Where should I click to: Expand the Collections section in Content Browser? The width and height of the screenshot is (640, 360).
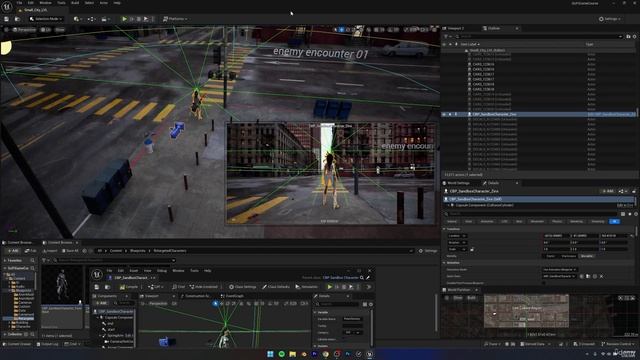(x=5, y=334)
